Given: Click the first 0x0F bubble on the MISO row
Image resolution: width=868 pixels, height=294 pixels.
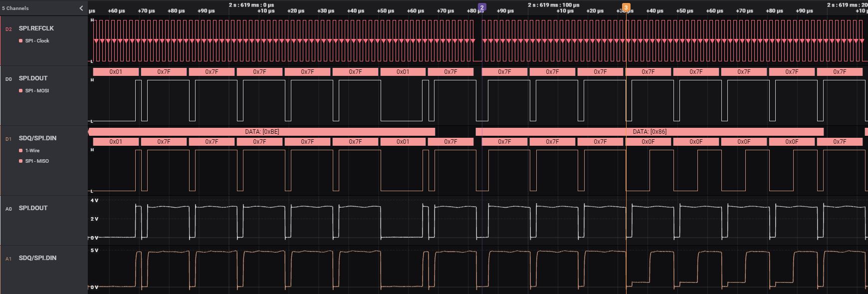Looking at the screenshot, I should point(648,142).
